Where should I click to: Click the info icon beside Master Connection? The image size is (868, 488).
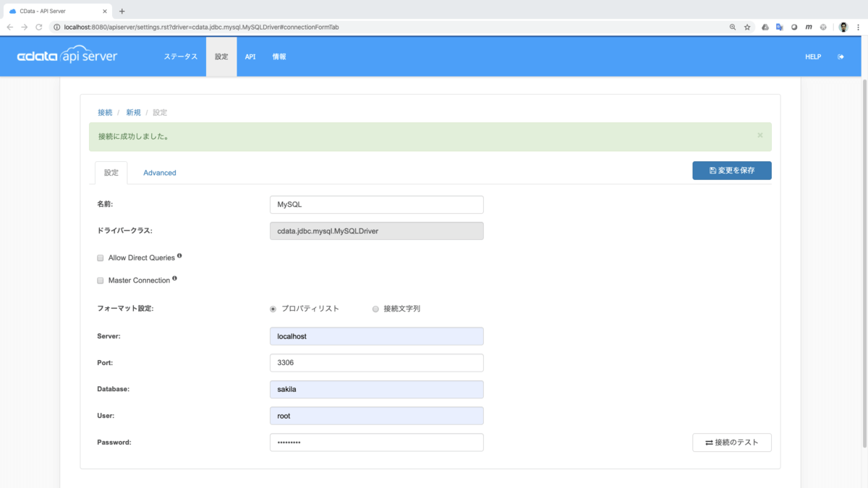point(175,278)
